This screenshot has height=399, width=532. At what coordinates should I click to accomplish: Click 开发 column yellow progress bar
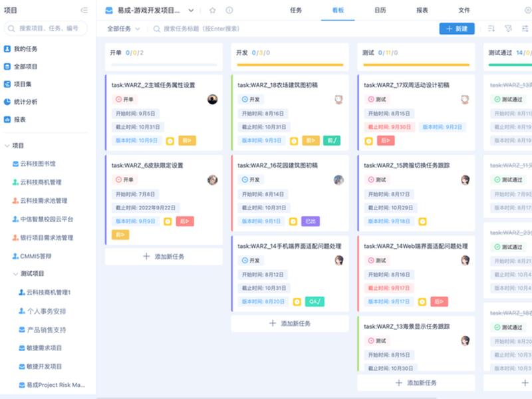tap(290, 65)
